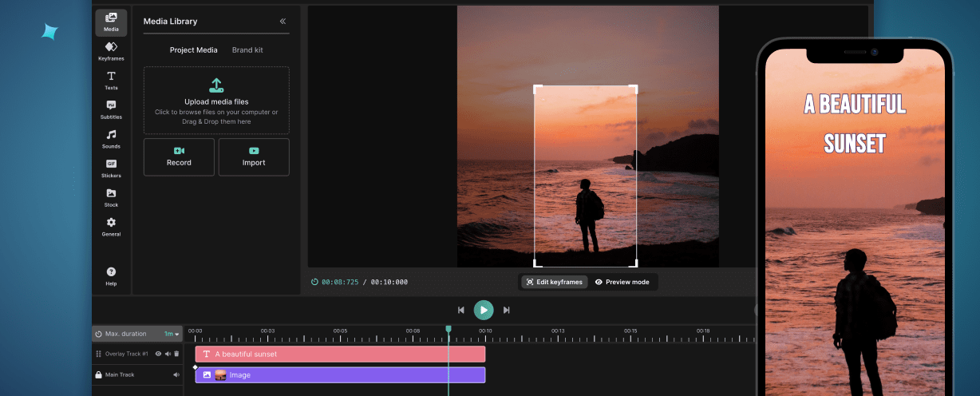Open the Stock media panel
The width and height of the screenshot is (980, 396).
tap(111, 198)
